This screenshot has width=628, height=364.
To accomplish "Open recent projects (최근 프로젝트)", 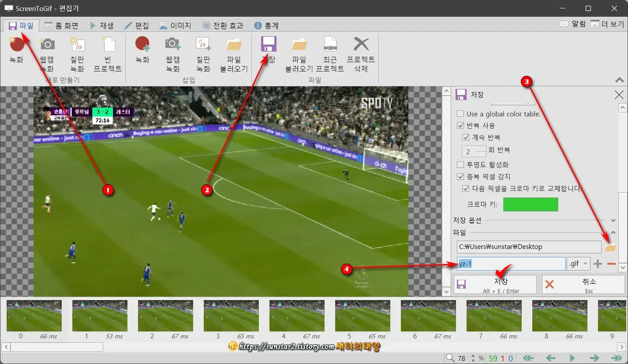I will 330,53.
